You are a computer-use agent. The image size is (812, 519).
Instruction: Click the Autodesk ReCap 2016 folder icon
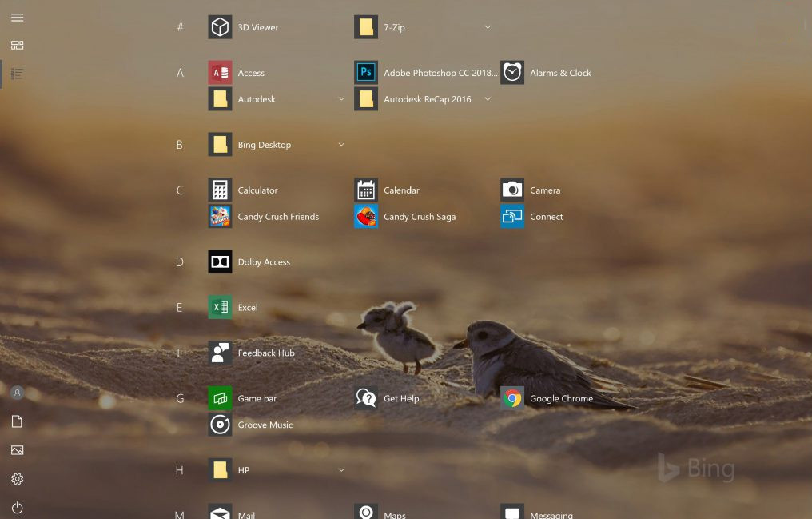pyautogui.click(x=366, y=99)
